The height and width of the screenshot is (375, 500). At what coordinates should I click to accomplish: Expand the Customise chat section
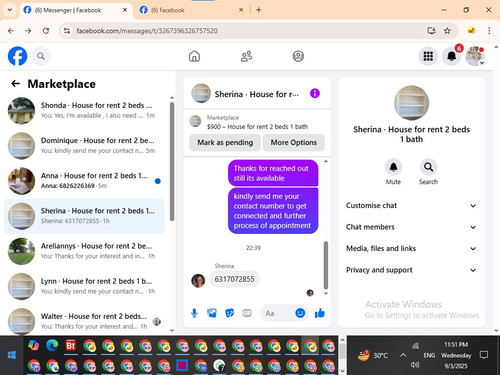coord(411,205)
